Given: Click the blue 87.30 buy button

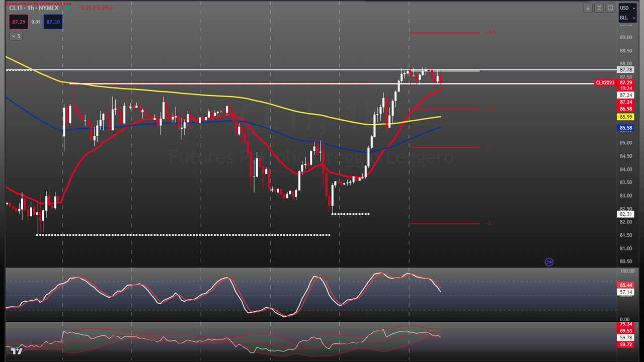Looking at the screenshot, I should point(53,22).
